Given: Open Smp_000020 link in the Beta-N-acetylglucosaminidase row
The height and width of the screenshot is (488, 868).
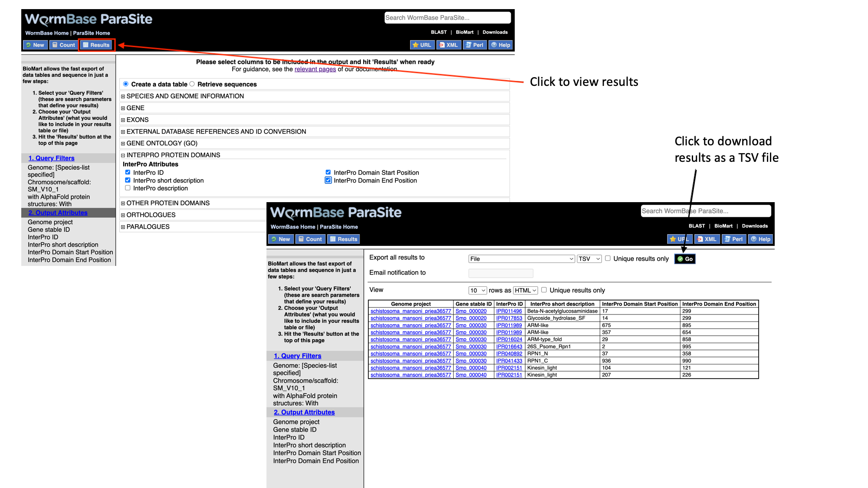Looking at the screenshot, I should [471, 311].
